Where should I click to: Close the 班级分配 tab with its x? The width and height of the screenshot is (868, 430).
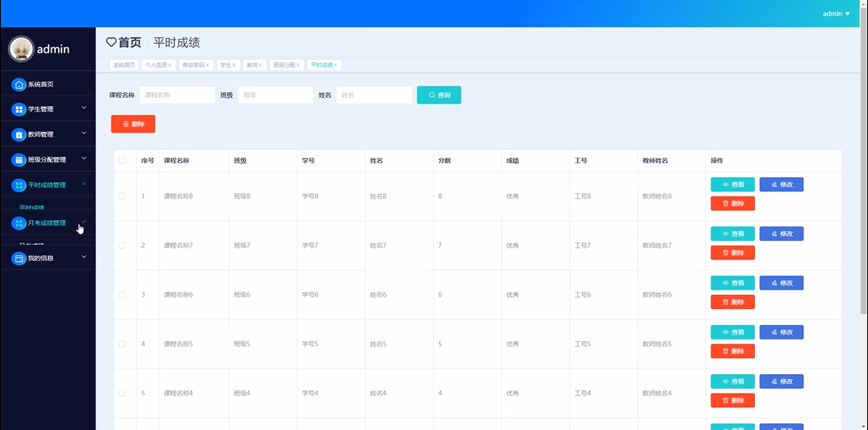coord(298,65)
